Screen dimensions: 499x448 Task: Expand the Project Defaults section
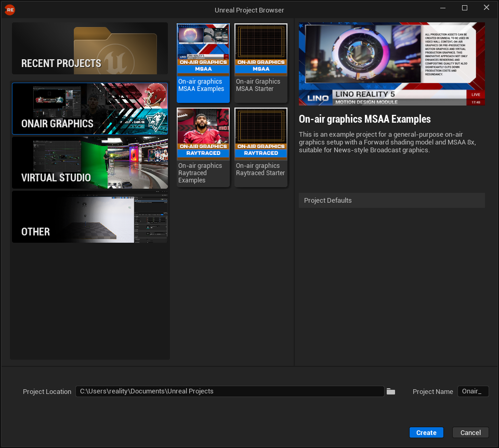[x=392, y=201]
